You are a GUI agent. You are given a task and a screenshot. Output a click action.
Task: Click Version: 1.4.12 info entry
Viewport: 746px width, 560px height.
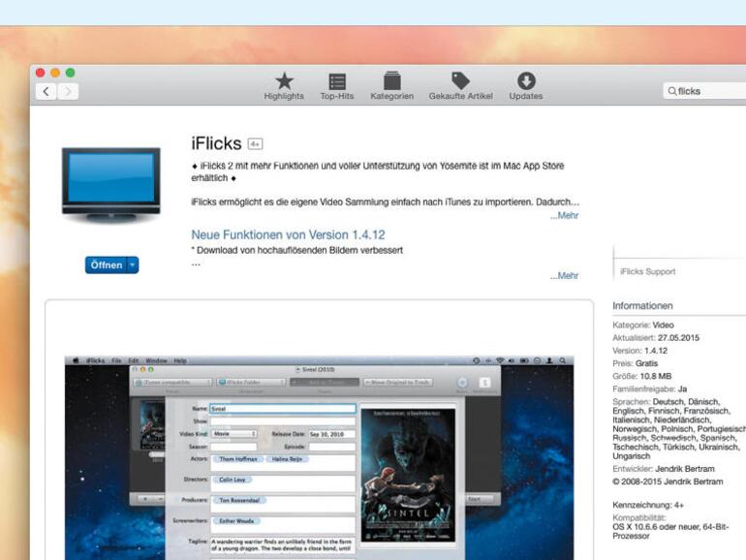[x=639, y=351]
